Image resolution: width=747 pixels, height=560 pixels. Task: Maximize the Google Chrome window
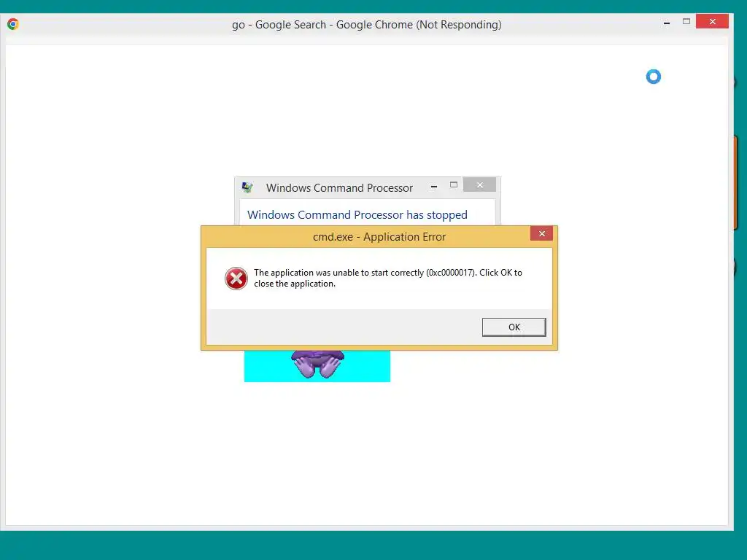686,21
